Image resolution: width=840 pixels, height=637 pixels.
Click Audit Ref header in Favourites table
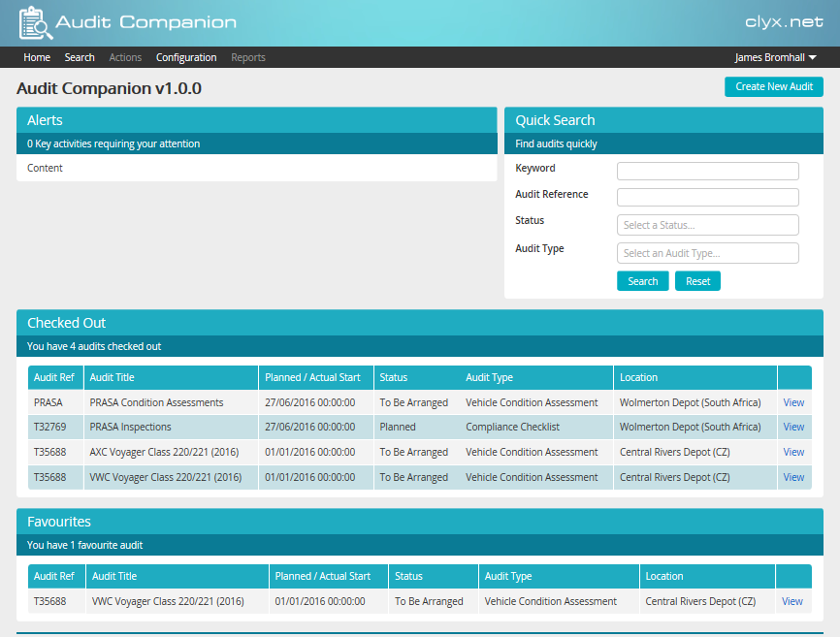[x=54, y=576]
